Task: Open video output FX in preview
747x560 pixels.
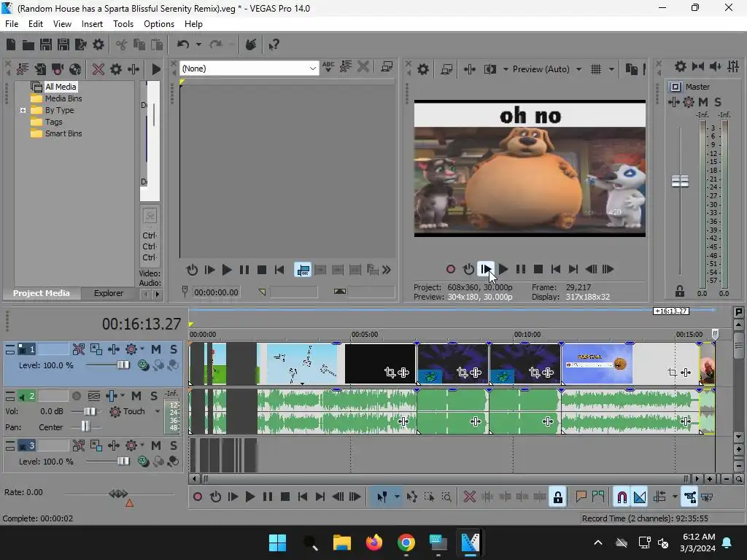Action: [x=469, y=69]
